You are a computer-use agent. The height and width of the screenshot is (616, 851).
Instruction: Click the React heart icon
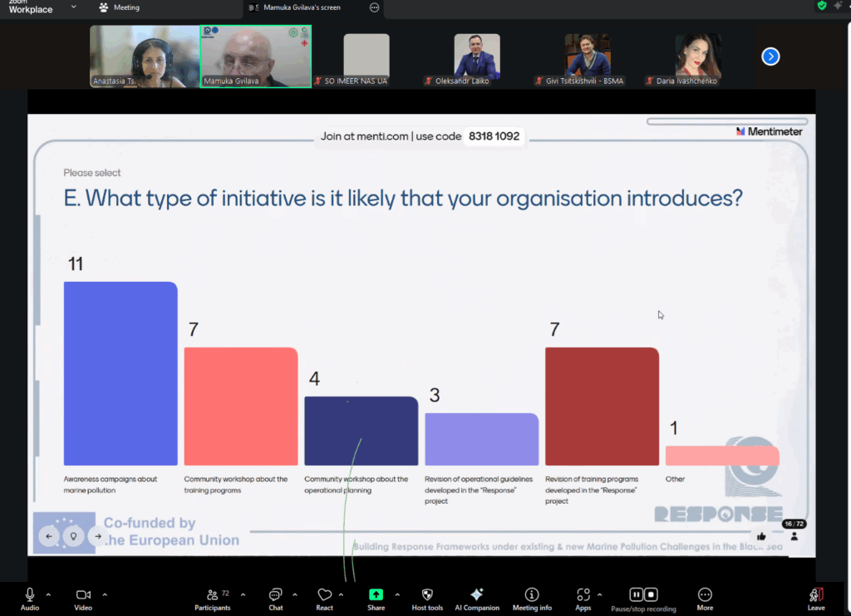point(324,595)
